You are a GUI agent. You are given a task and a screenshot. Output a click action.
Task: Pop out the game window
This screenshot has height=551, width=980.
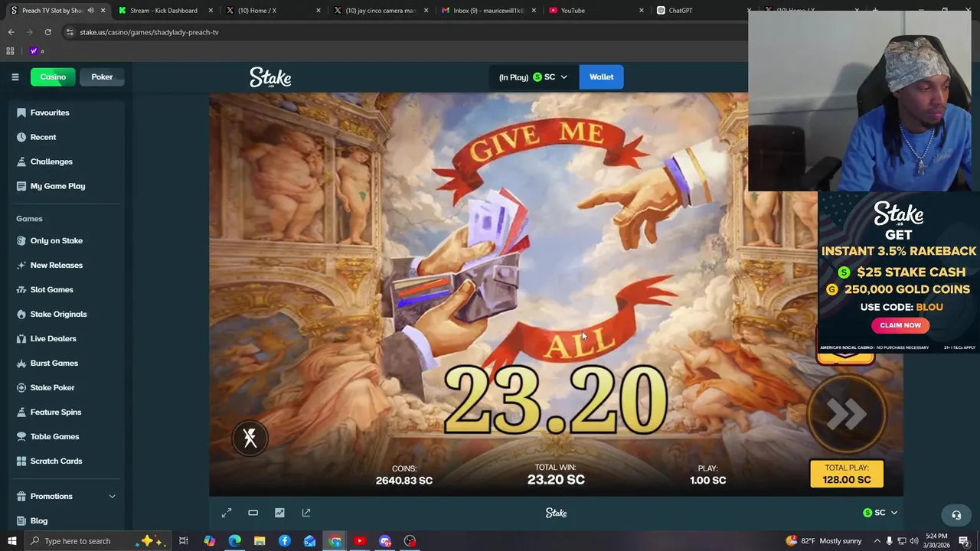click(x=306, y=513)
